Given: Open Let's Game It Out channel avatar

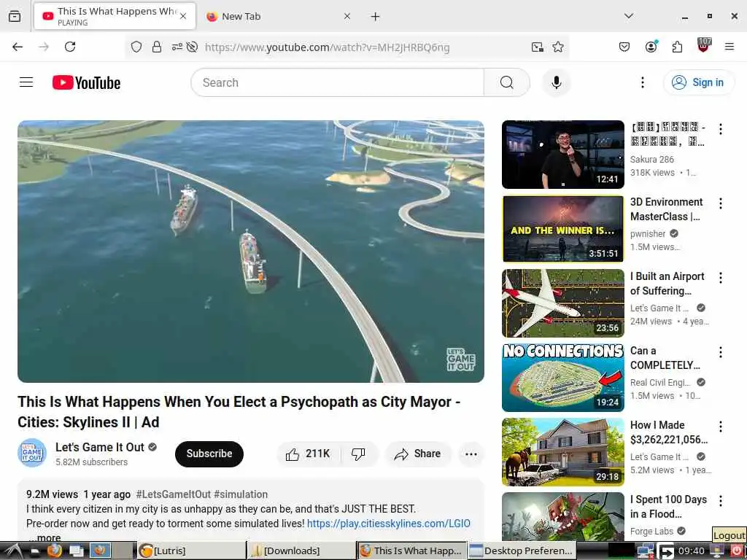Looking at the screenshot, I should click(32, 453).
